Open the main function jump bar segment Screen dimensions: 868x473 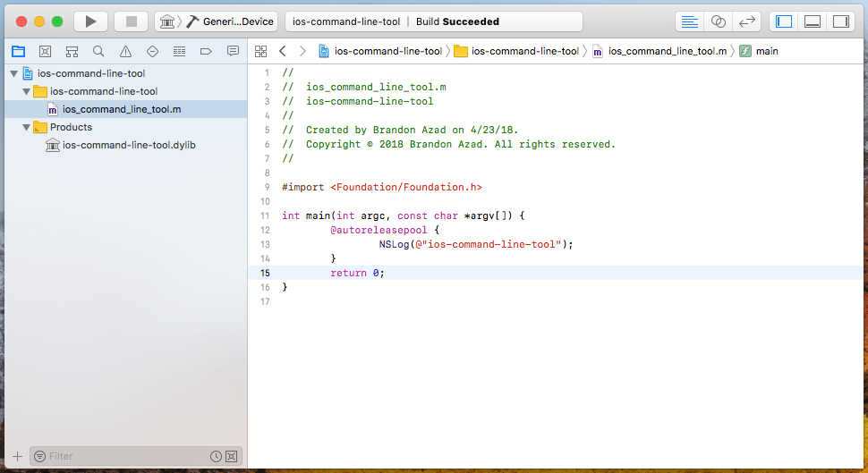pos(759,51)
